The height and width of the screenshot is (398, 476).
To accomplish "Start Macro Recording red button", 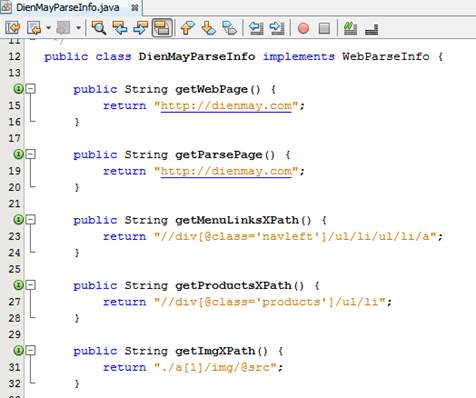I will (x=303, y=28).
